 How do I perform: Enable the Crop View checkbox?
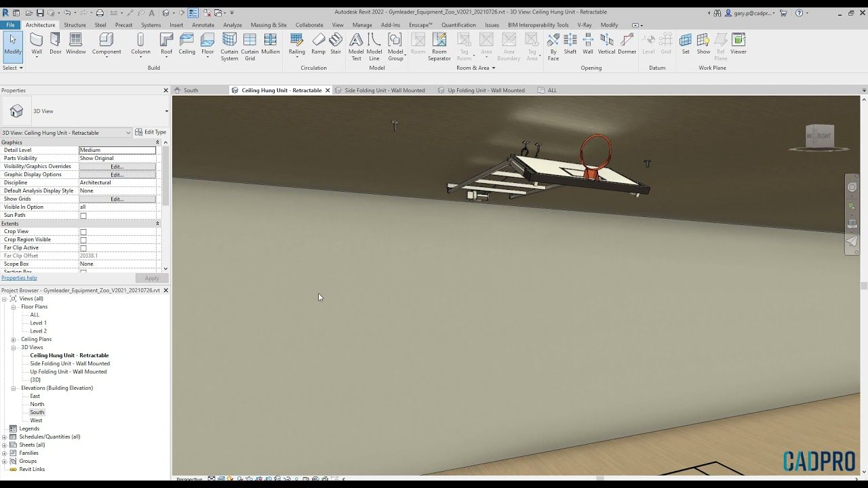83,232
